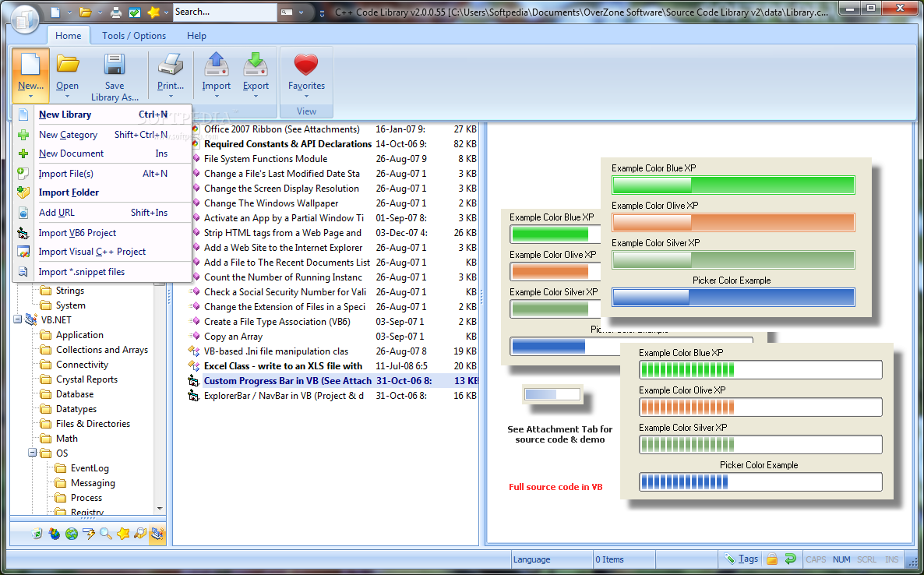
Task: Click the green return arrow icon in status bar
Action: [x=790, y=559]
